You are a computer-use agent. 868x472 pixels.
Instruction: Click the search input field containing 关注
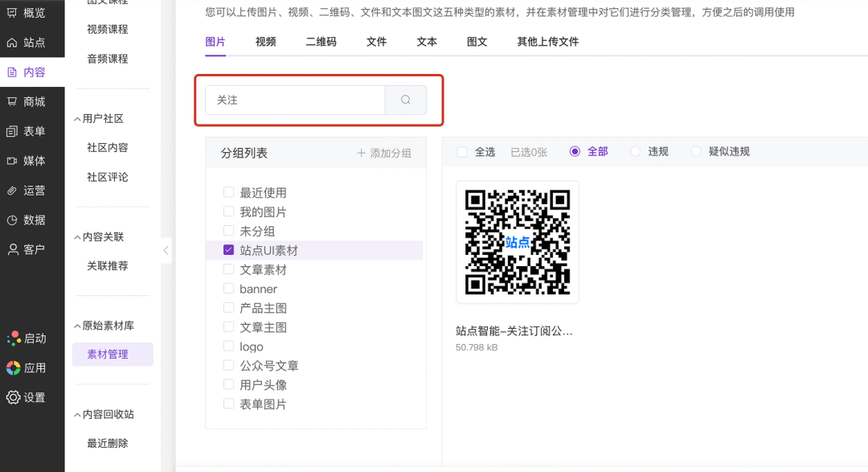pyautogui.click(x=295, y=101)
